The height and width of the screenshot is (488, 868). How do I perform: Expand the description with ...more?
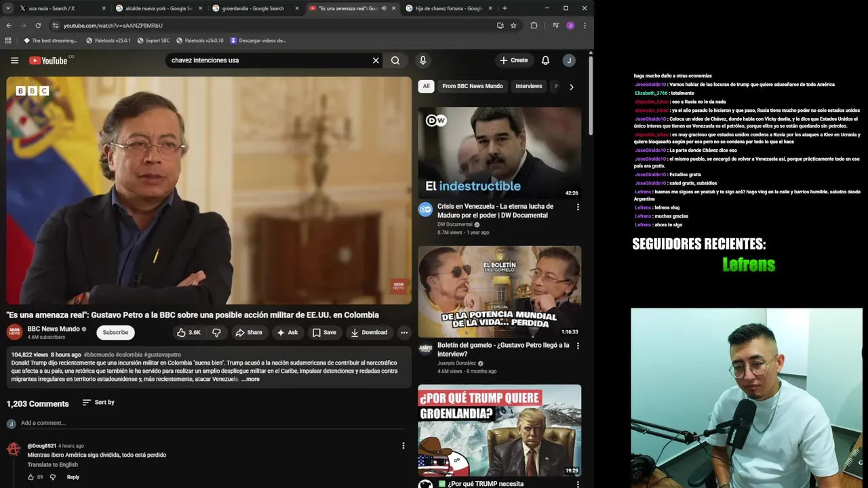point(250,380)
